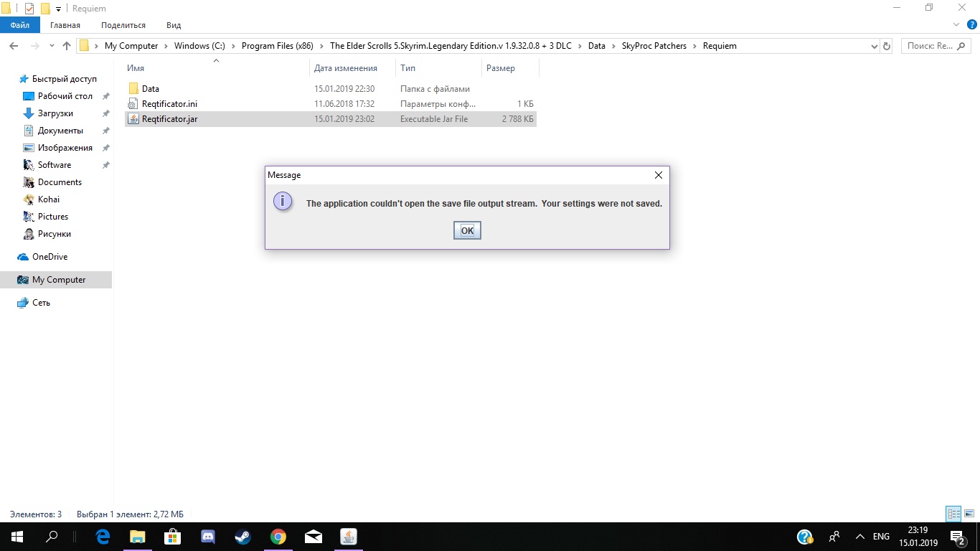
Task: Switch to the Вид ribbon tab
Action: tap(174, 25)
